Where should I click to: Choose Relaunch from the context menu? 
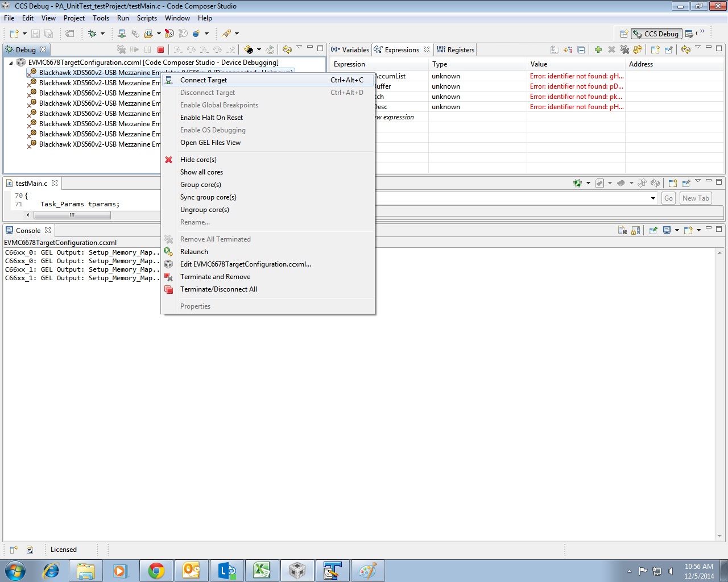tap(268, 252)
